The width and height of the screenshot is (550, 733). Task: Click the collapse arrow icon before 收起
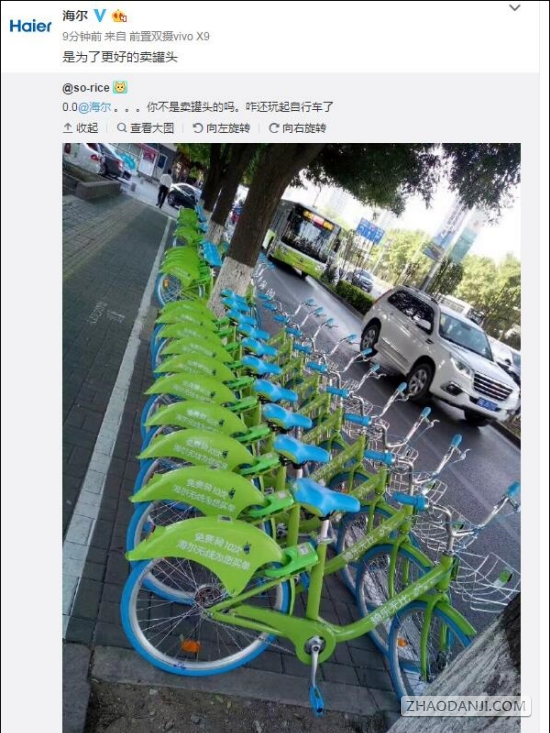click(68, 128)
